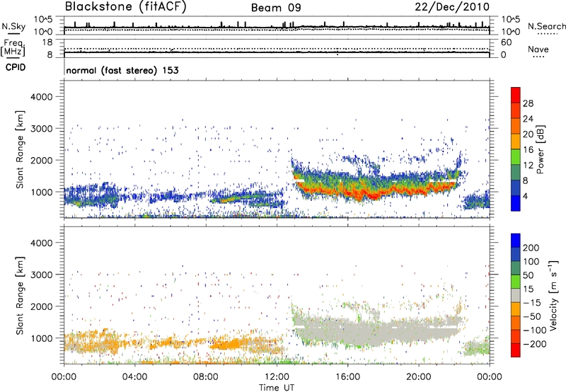Click the blue bottom of power colorbar
Viewport: 566px width, 392px height.
point(516,203)
